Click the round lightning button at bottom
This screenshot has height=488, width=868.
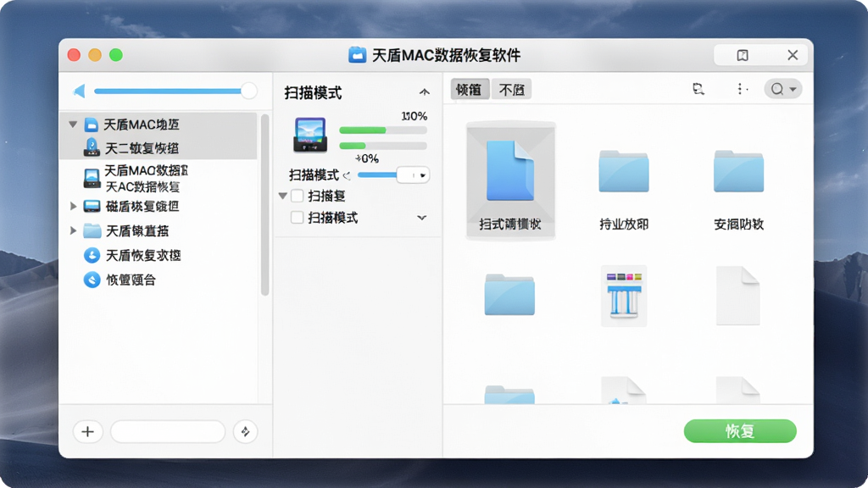pos(245,431)
